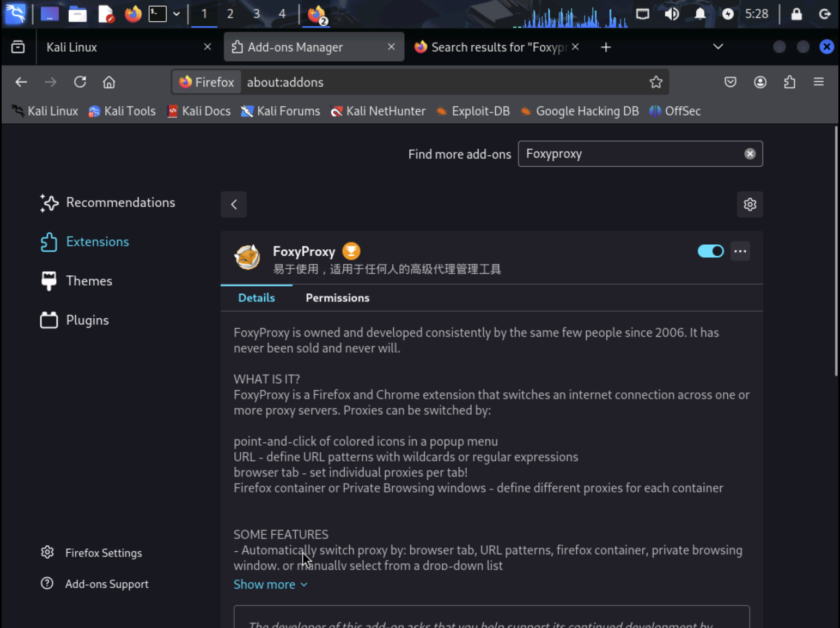
Task: Clear the Foxyproxy search text
Action: coord(750,154)
